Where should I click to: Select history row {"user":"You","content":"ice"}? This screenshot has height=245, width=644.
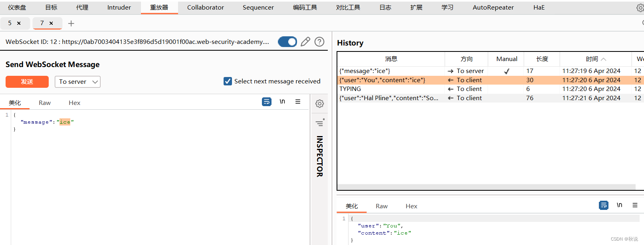490,80
